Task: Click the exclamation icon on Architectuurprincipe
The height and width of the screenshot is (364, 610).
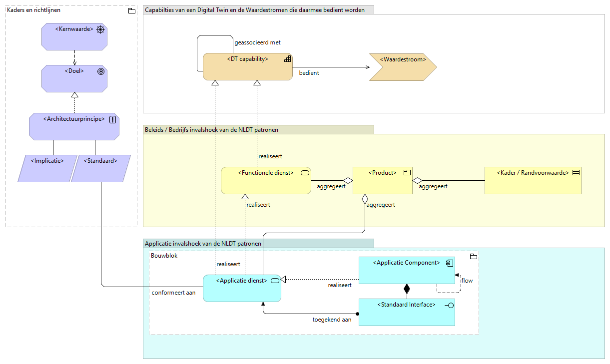Action: [x=113, y=119]
